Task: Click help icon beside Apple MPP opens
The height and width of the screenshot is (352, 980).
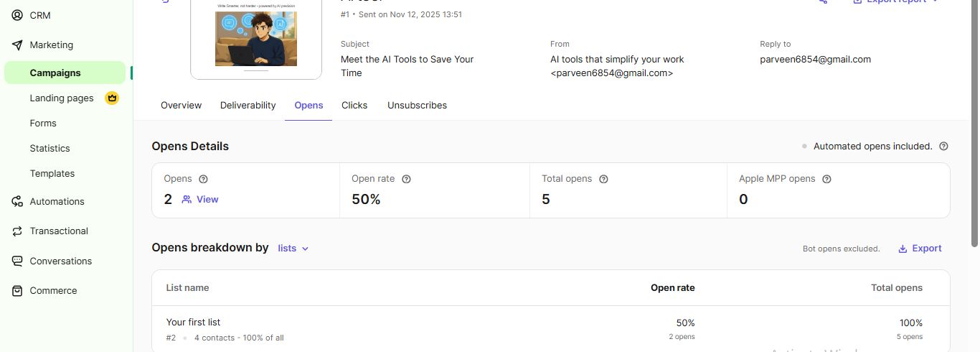Action: click(x=826, y=179)
